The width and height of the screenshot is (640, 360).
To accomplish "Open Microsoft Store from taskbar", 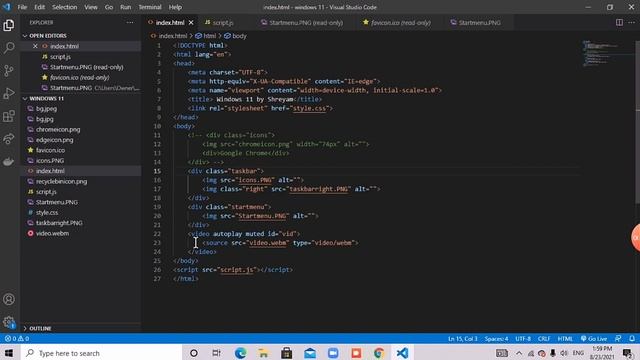I will (287, 353).
